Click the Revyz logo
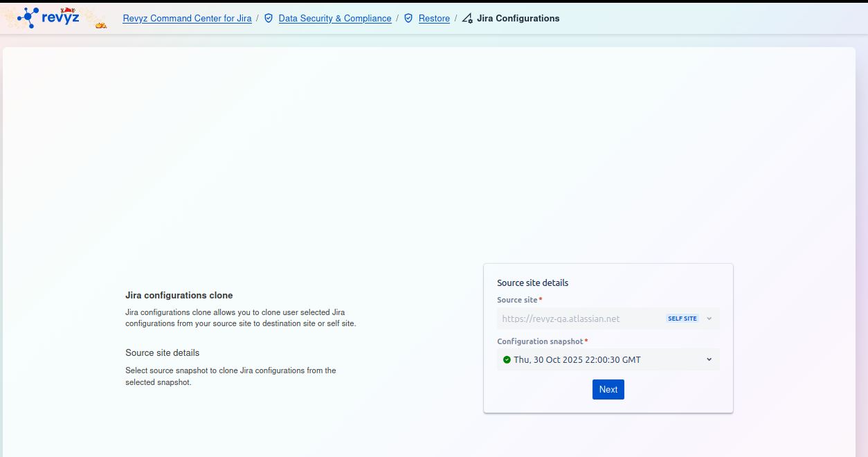Screen dimensions: 868x457 pos(48,18)
